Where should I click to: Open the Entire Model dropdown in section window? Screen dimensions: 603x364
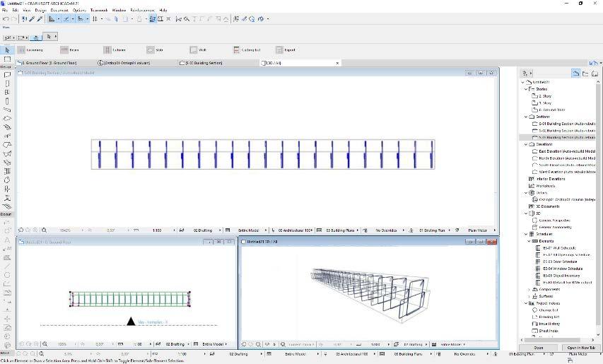click(250, 230)
